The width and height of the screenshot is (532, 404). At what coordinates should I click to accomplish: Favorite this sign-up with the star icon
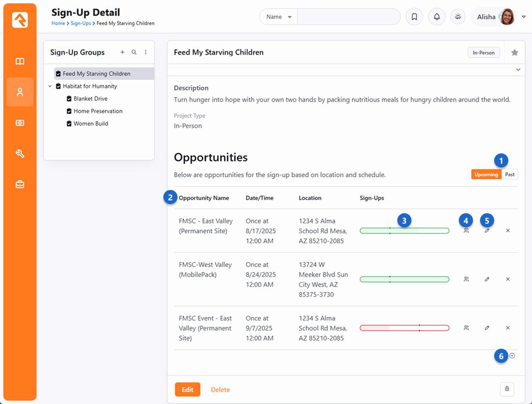[515, 52]
